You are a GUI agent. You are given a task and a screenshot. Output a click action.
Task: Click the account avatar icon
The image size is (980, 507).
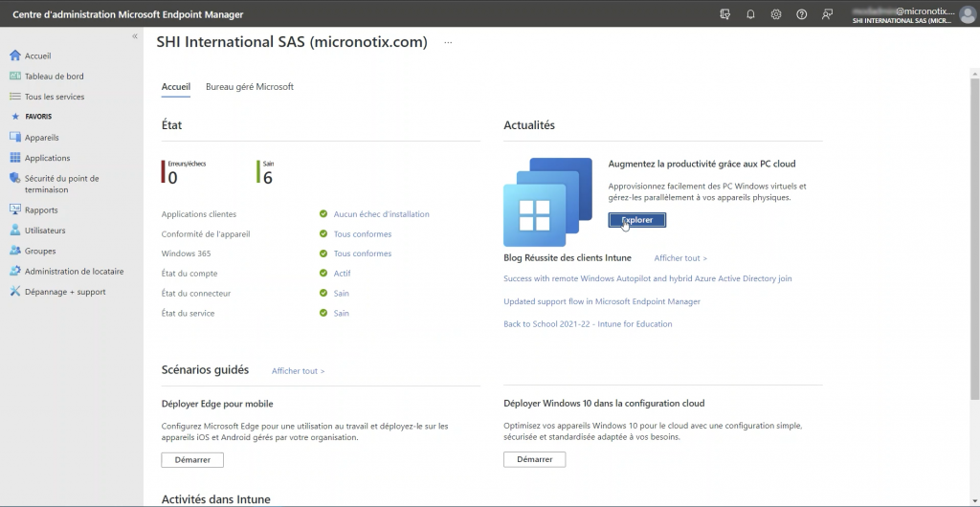[x=967, y=14]
